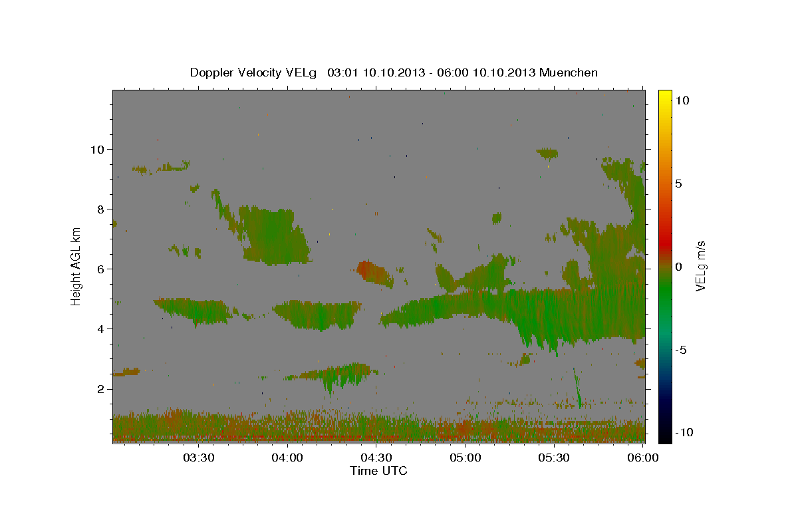Image resolution: width=798 pixels, height=532 pixels.
Task: Click the colorbar value -5
Action: pyautogui.click(x=682, y=350)
